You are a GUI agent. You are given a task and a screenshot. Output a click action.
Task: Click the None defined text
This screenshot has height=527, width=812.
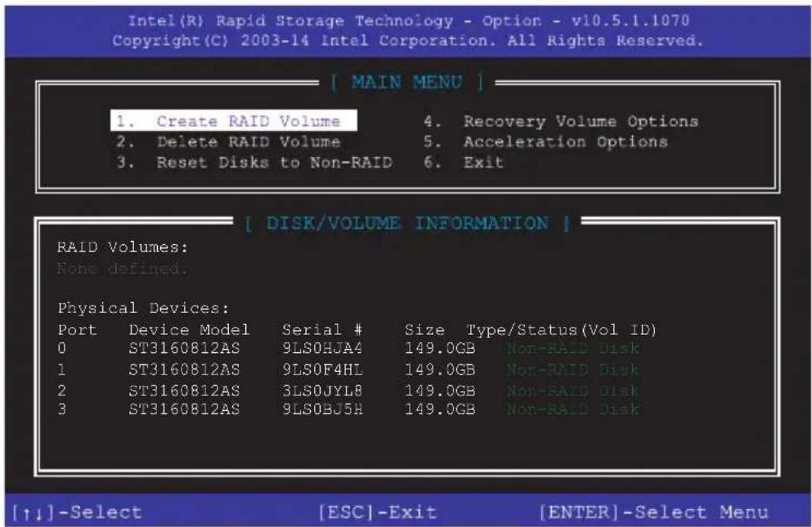click(121, 268)
